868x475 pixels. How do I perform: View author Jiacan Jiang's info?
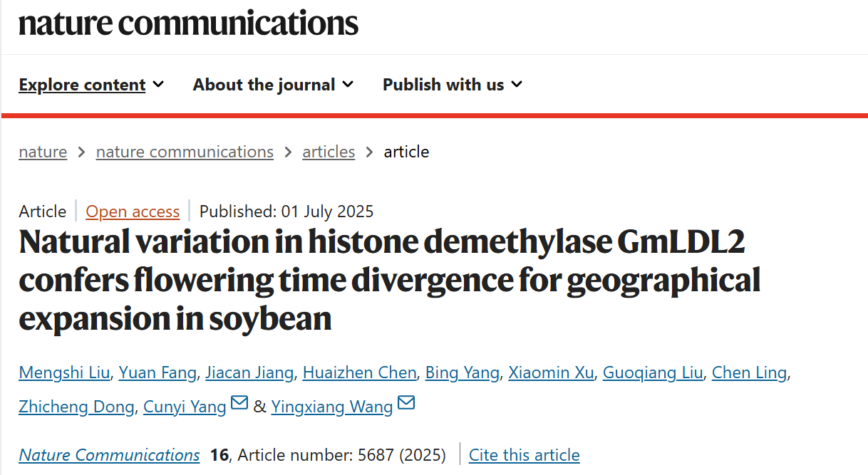pos(249,372)
